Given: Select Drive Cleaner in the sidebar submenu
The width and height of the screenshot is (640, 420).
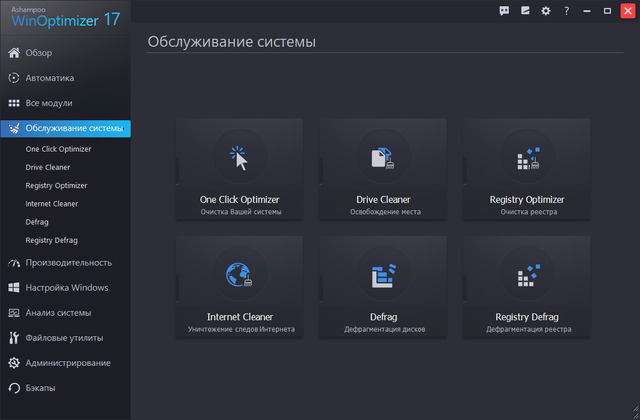Looking at the screenshot, I should 48,167.
